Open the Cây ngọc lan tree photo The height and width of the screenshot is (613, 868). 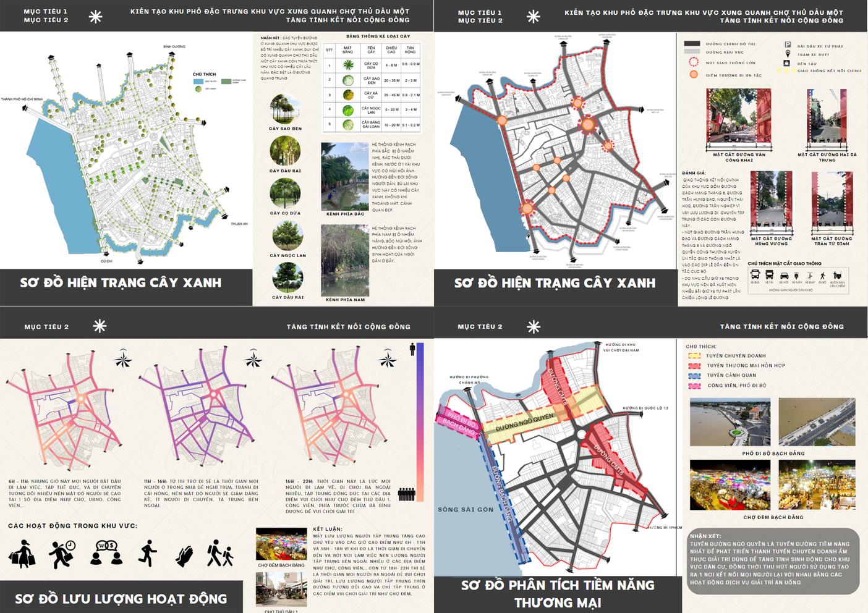pyautogui.click(x=287, y=236)
